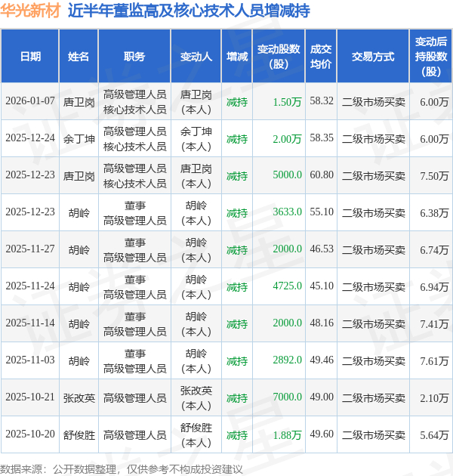Screen dimensions: 453x476
Task: Click average price 58.35
Action: pyautogui.click(x=322, y=138)
